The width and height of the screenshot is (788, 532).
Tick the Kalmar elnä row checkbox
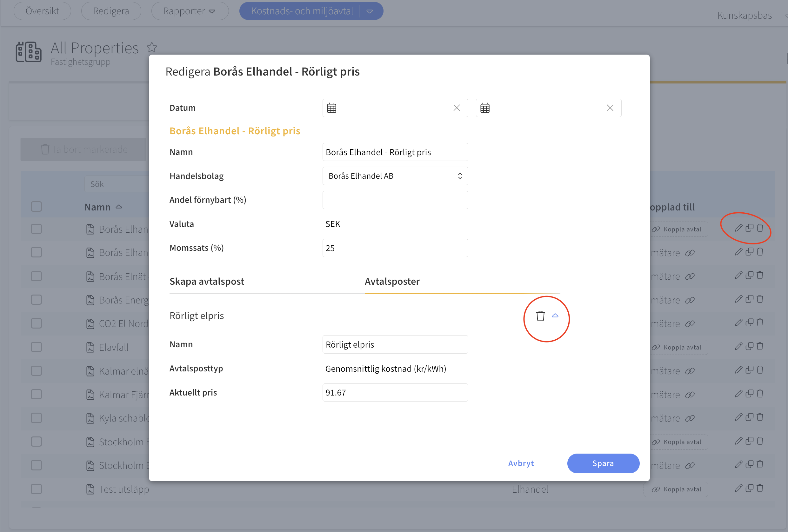point(36,371)
